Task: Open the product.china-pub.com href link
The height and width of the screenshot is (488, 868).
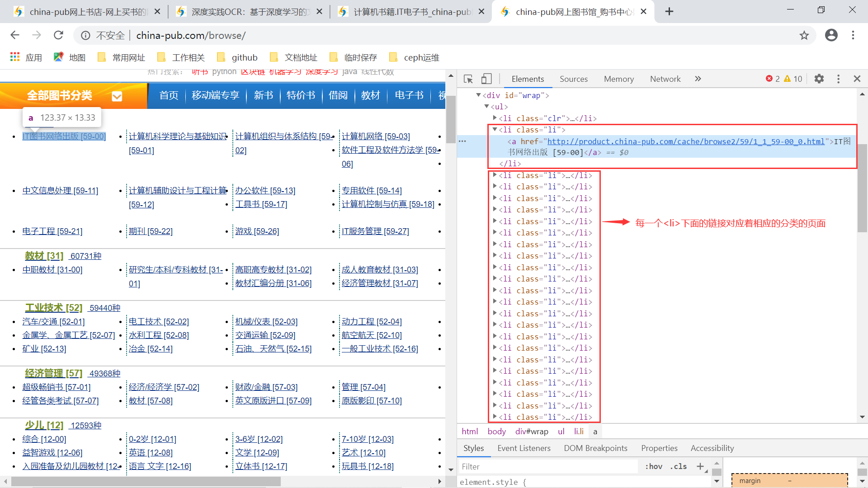Action: [x=686, y=141]
